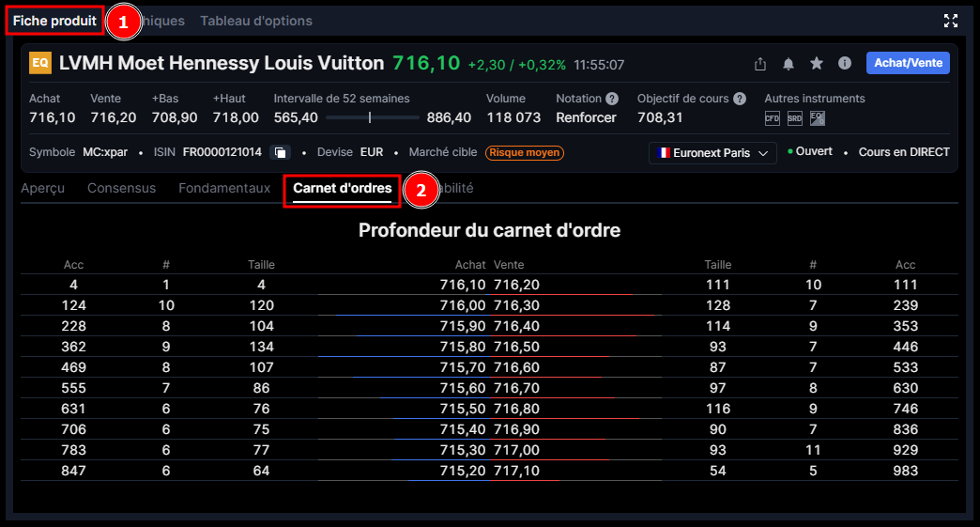Expand the Euronext Paris market dropdown

[712, 153]
